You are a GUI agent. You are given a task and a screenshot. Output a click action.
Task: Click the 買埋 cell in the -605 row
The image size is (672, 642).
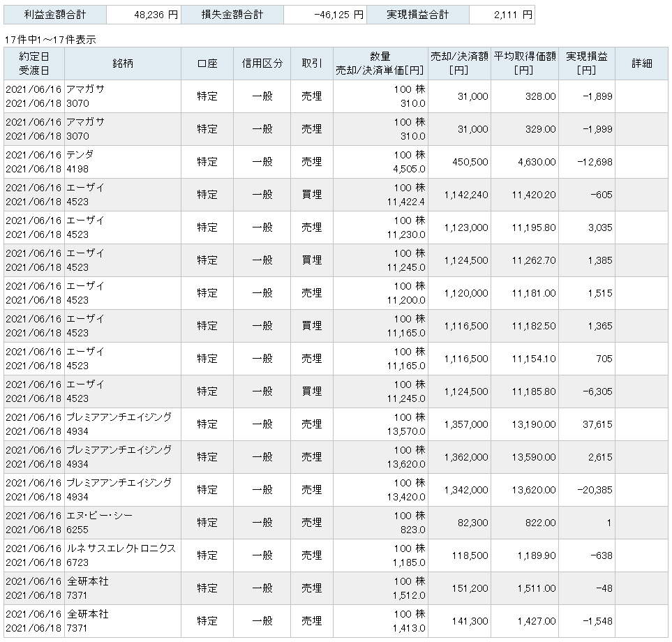click(x=311, y=195)
